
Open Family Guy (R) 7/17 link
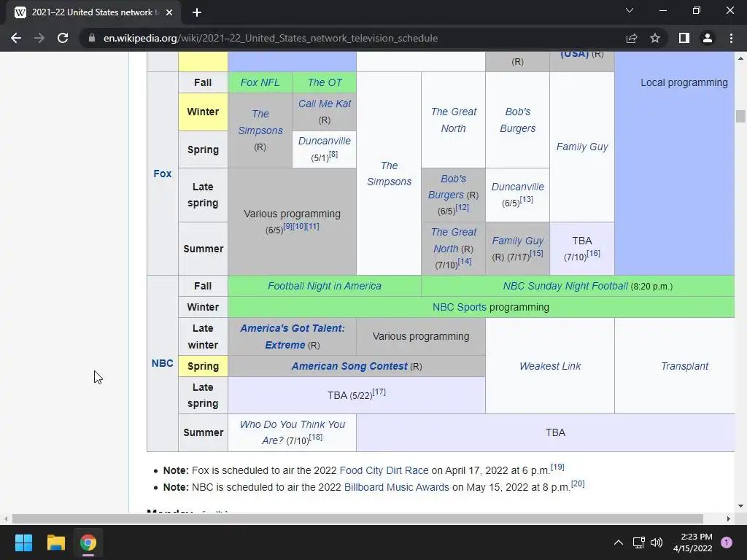pyautogui.click(x=517, y=241)
